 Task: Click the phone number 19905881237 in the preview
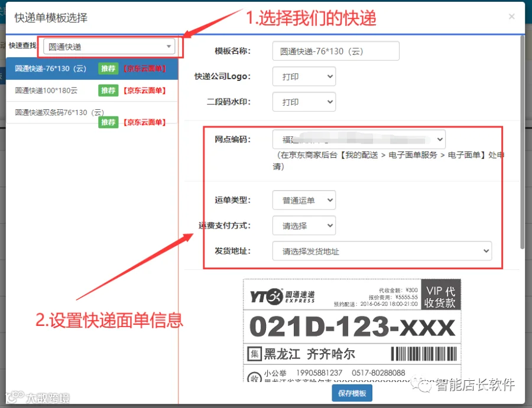pyautogui.click(x=319, y=373)
